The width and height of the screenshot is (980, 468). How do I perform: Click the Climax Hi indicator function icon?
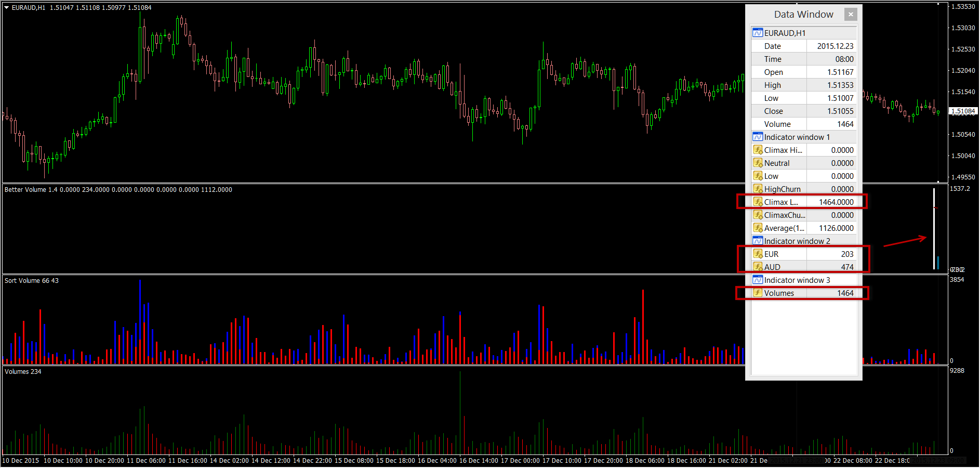758,150
